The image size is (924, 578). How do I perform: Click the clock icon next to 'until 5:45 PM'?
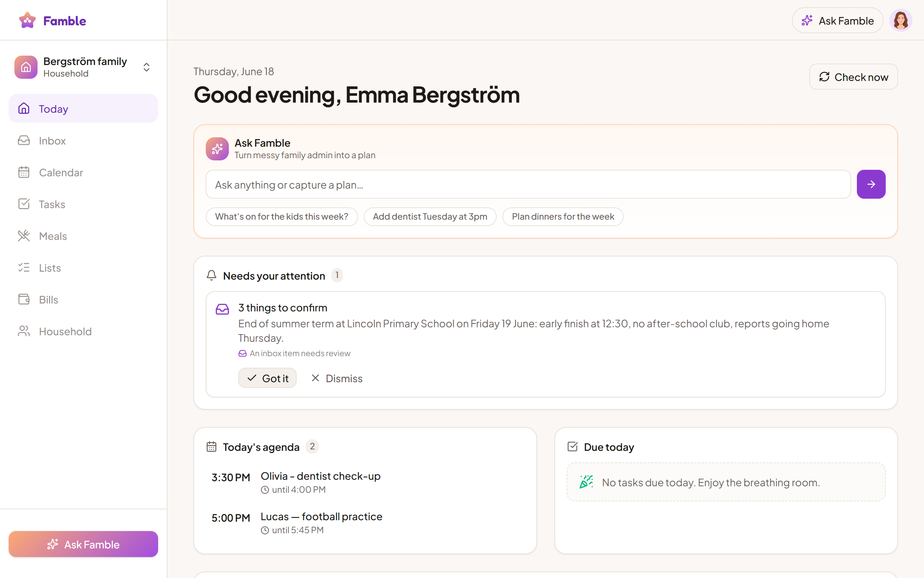[x=265, y=530]
